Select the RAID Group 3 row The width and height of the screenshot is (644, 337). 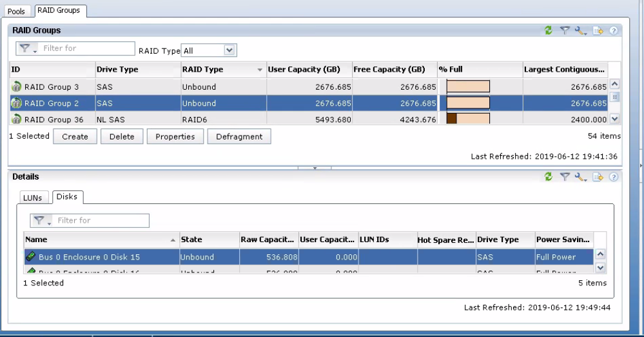(x=52, y=87)
